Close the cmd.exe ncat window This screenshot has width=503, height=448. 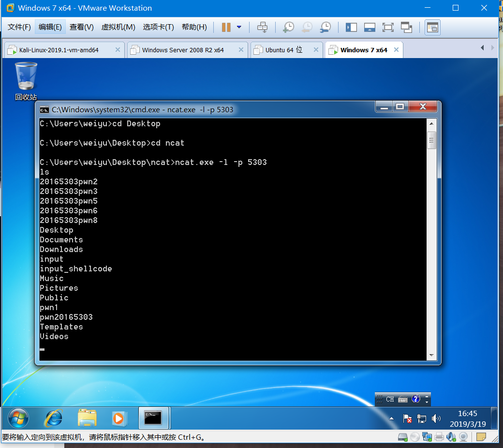tap(423, 106)
